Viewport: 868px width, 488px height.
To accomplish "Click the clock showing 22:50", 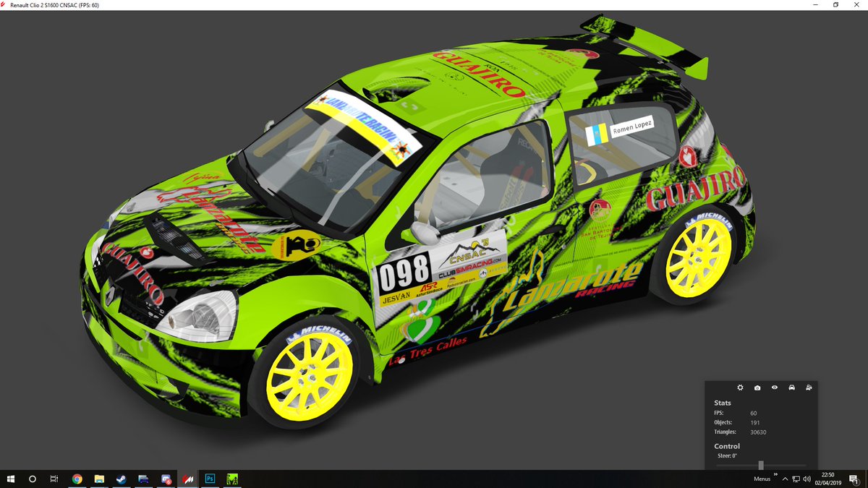I will coord(827,475).
